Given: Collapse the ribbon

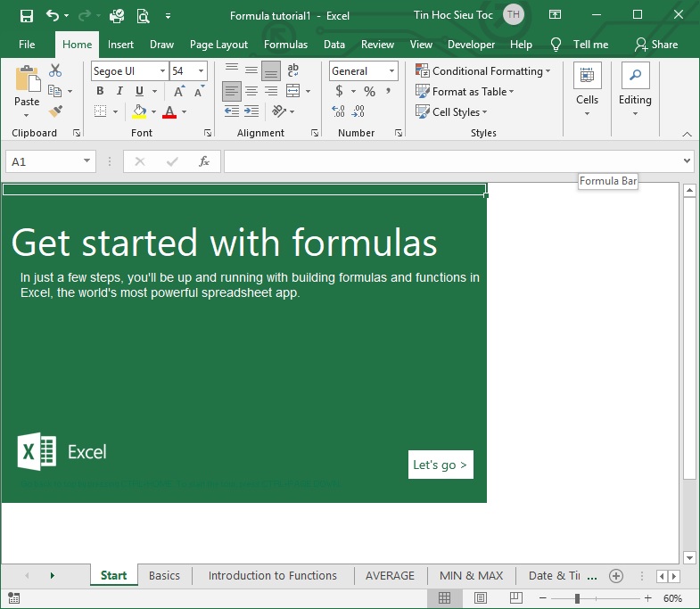Looking at the screenshot, I should point(687,134).
